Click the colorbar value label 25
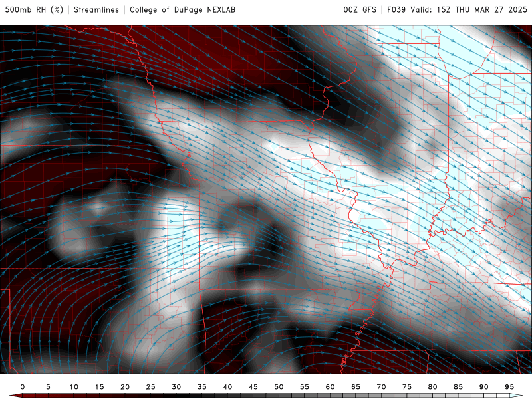 point(151,387)
